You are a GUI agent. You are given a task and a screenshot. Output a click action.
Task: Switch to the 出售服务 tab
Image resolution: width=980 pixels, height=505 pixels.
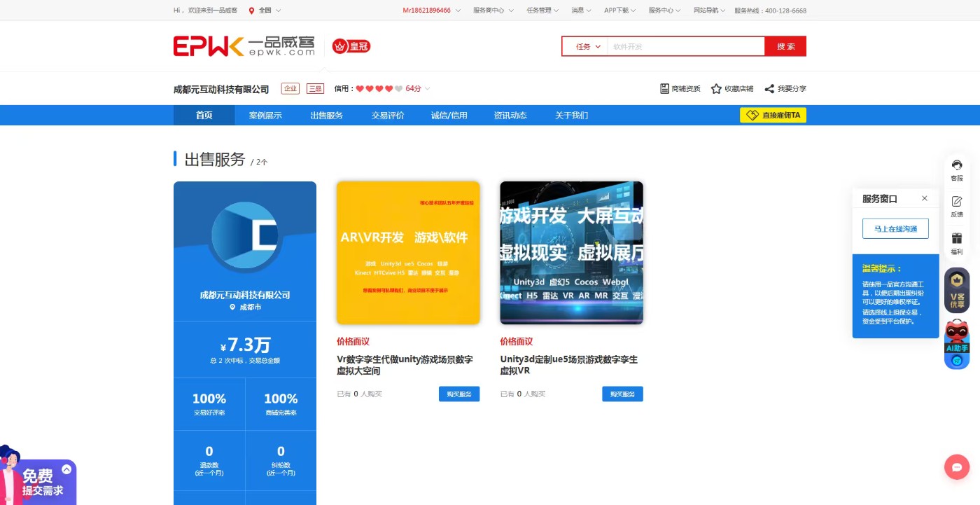click(x=327, y=116)
